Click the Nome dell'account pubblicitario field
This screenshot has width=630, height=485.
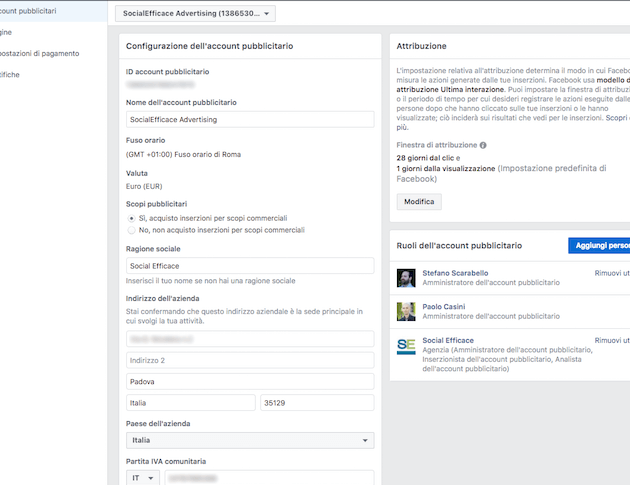[250, 119]
